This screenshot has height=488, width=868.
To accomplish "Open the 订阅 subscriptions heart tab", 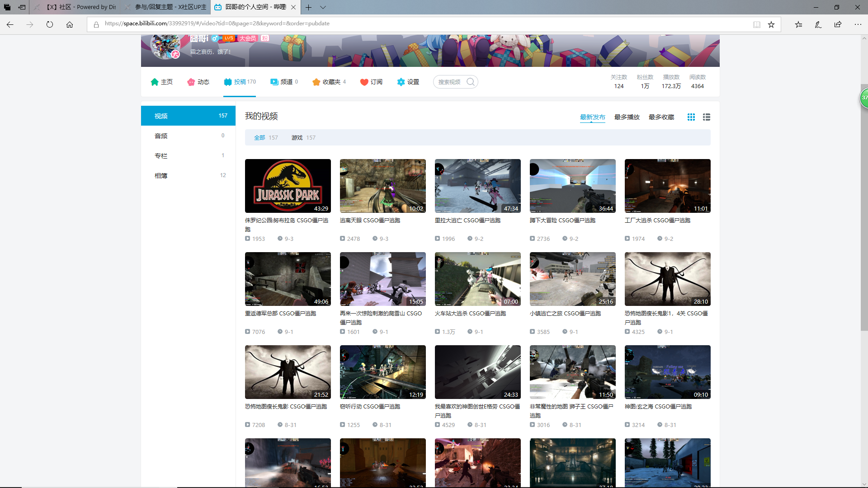I will tap(371, 82).
